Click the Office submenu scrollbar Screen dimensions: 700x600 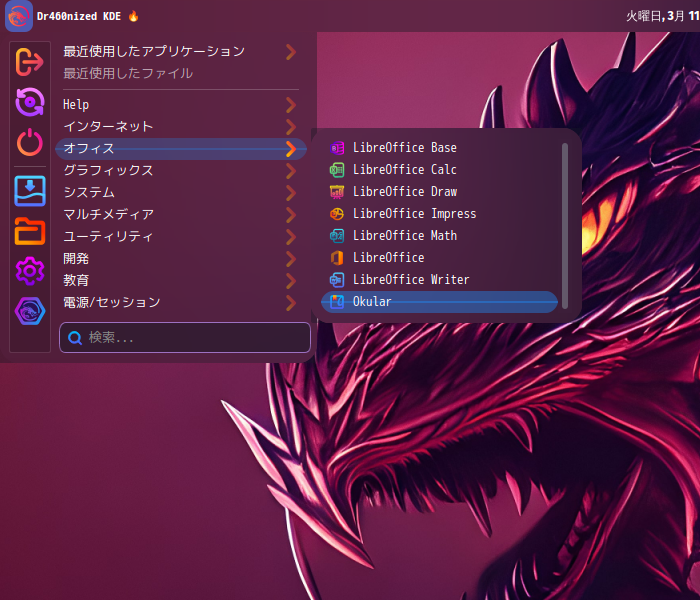(565, 226)
